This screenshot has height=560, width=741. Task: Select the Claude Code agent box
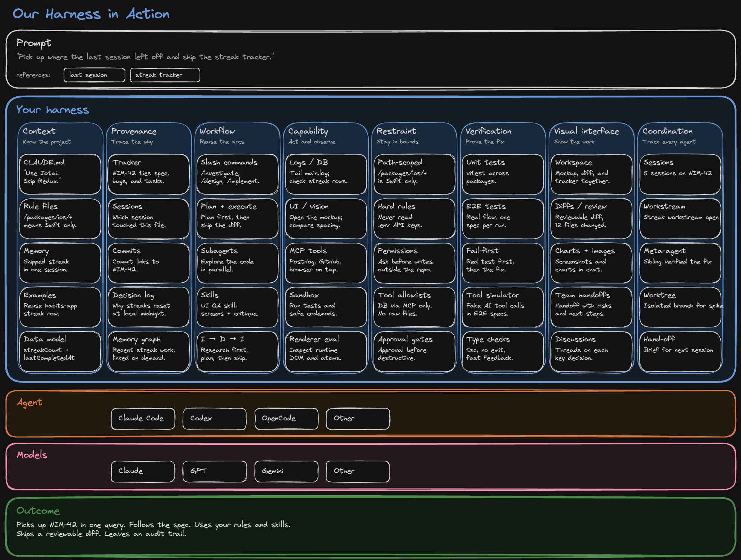[143, 418]
